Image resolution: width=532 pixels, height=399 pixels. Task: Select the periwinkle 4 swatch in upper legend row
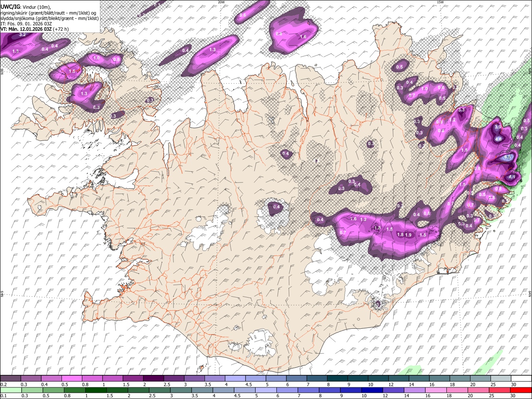[235, 379]
